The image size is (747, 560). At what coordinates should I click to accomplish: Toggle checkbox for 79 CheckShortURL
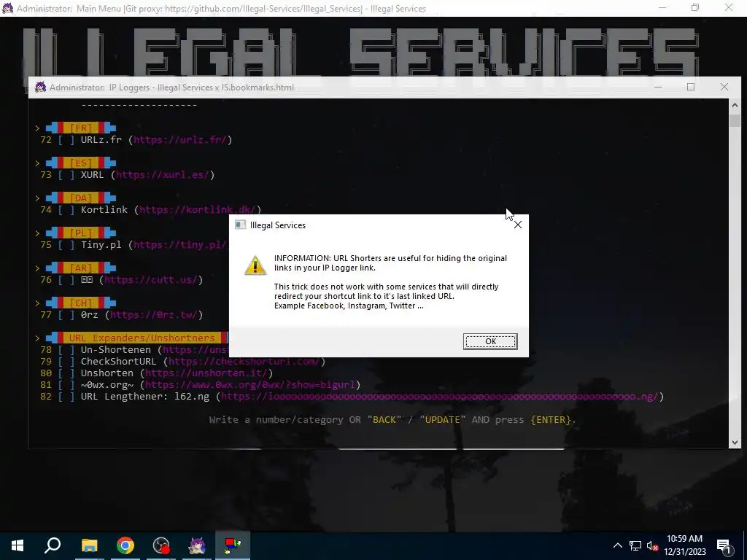click(66, 362)
